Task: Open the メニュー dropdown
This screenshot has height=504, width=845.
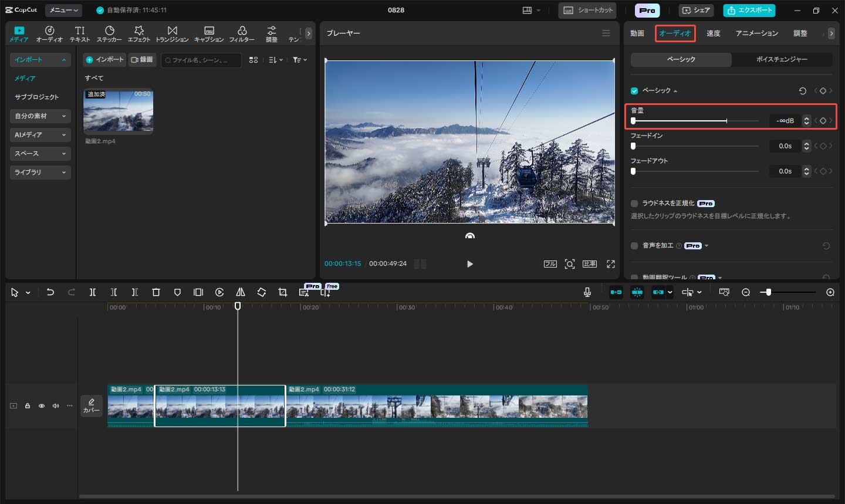Action: point(64,10)
